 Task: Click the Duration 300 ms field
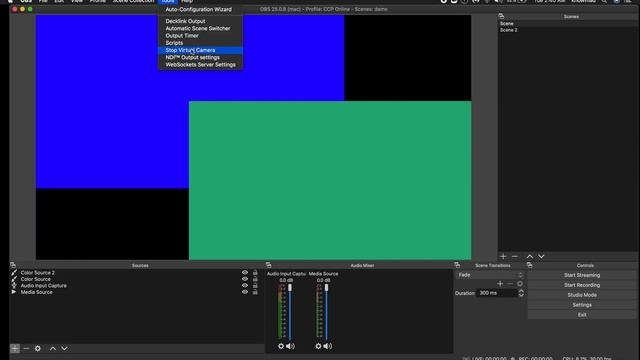(x=497, y=293)
